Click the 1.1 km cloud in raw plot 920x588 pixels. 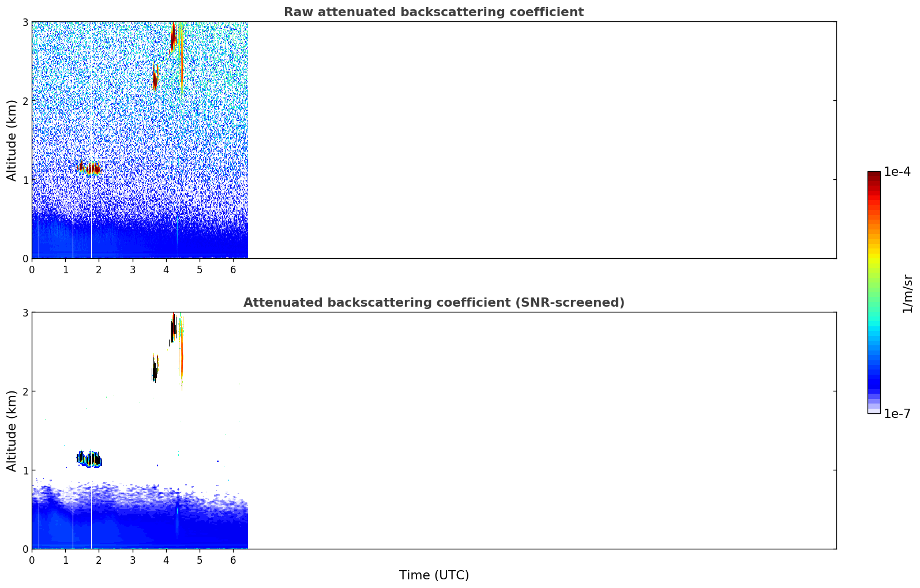90,168
